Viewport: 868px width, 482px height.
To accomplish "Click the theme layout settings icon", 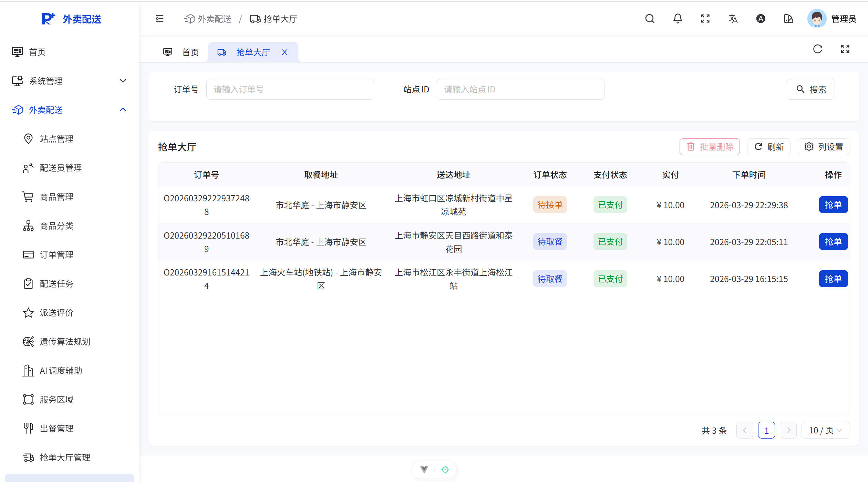I will click(x=788, y=19).
